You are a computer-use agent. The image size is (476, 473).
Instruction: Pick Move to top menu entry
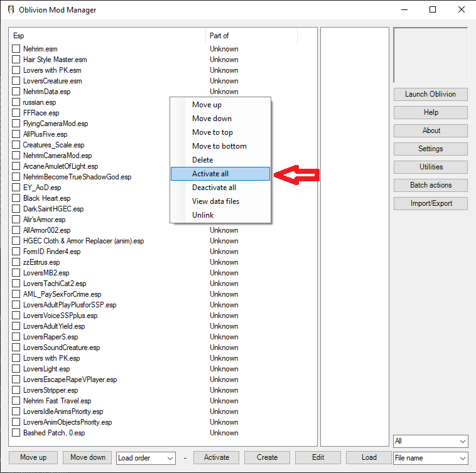click(212, 132)
